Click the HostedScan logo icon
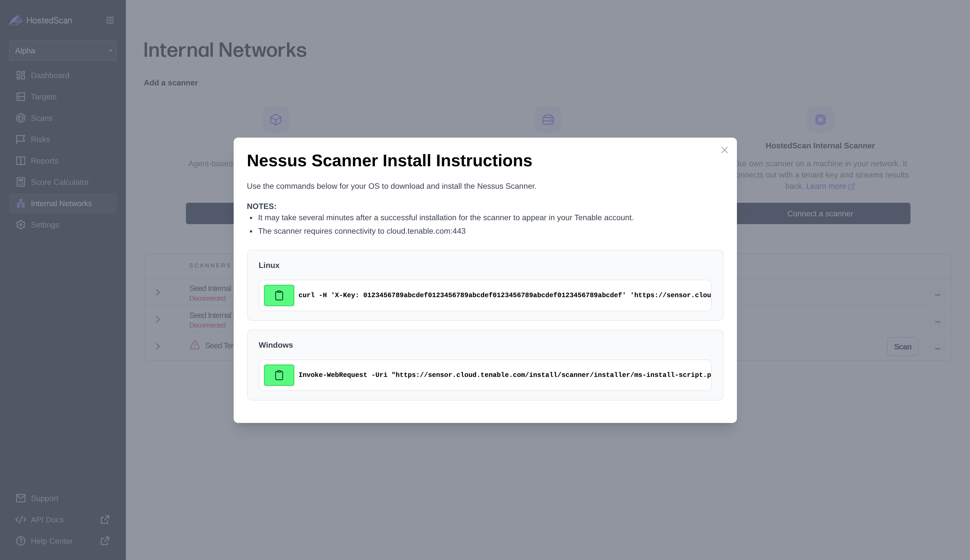Image resolution: width=970 pixels, height=560 pixels. click(x=16, y=21)
